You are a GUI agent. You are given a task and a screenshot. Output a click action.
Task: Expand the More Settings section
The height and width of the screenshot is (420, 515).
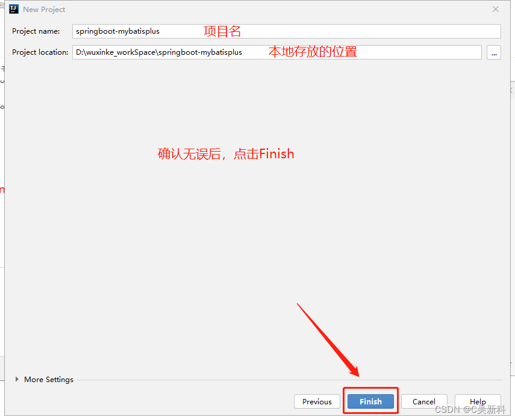point(17,379)
